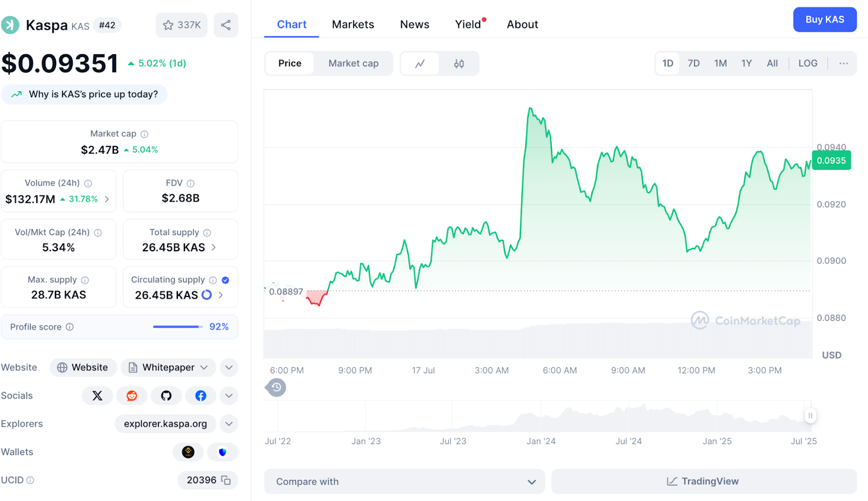The width and height of the screenshot is (868, 501).
Task: Click the timeline range slider handle
Action: coord(810,416)
